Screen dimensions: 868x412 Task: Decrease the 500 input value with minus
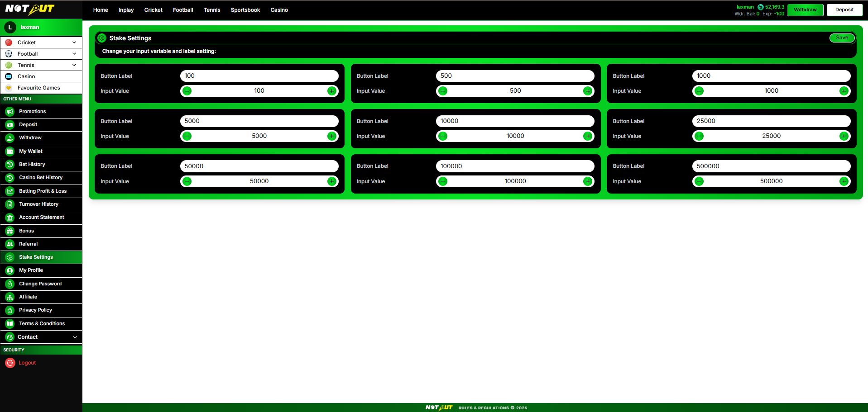coord(443,91)
